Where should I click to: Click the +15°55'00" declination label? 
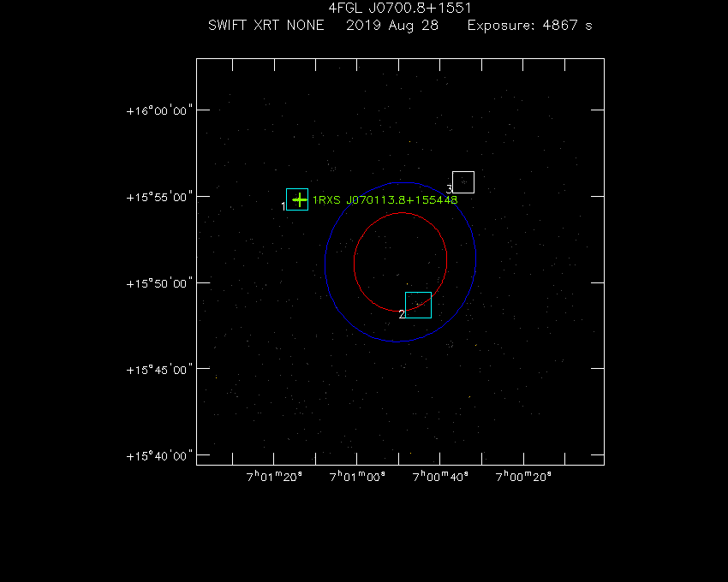pos(159,197)
